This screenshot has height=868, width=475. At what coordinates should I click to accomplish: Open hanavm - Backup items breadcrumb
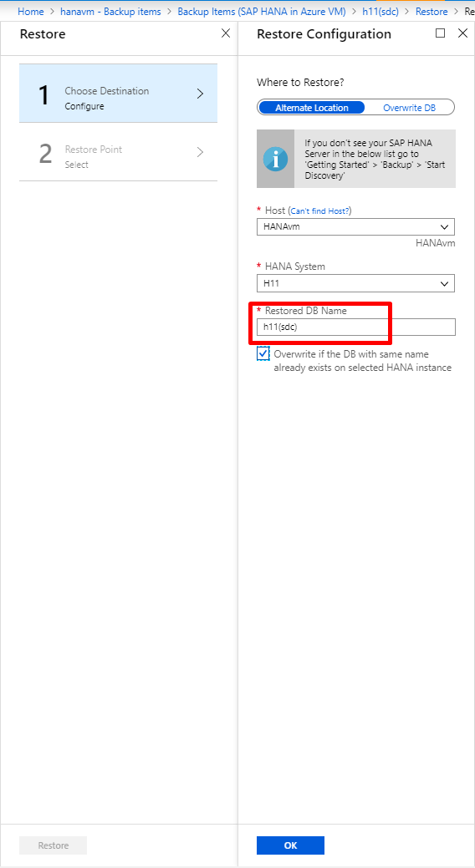coord(110,12)
